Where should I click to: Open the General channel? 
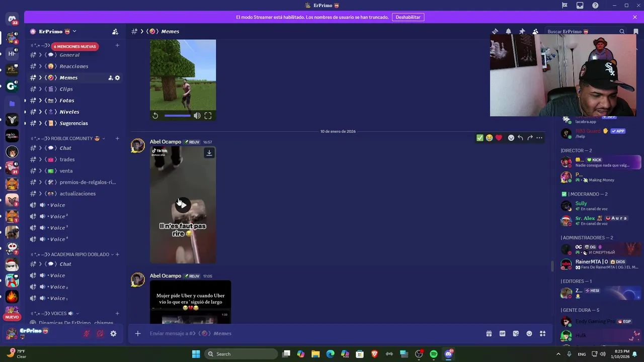coord(75,55)
